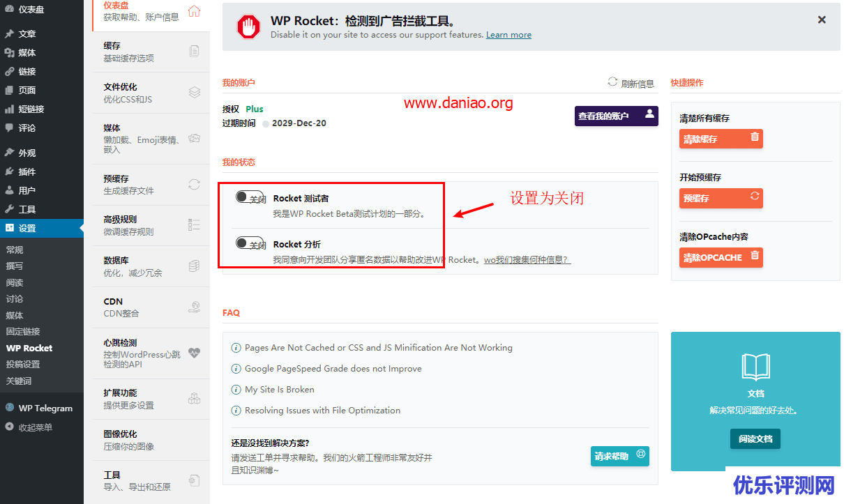Click the dashboard gauge icon in WordPress sidebar
The image size is (844, 504).
pyautogui.click(x=9, y=9)
